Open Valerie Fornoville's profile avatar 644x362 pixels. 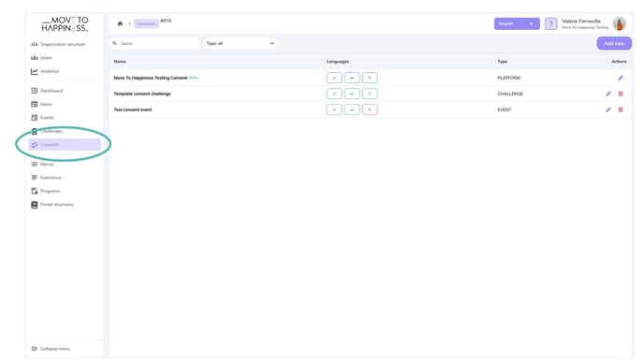[620, 23]
